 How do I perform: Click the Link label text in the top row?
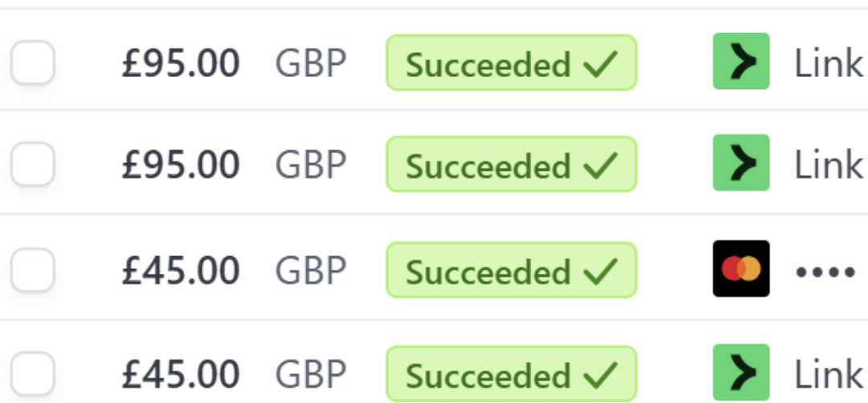tap(829, 63)
